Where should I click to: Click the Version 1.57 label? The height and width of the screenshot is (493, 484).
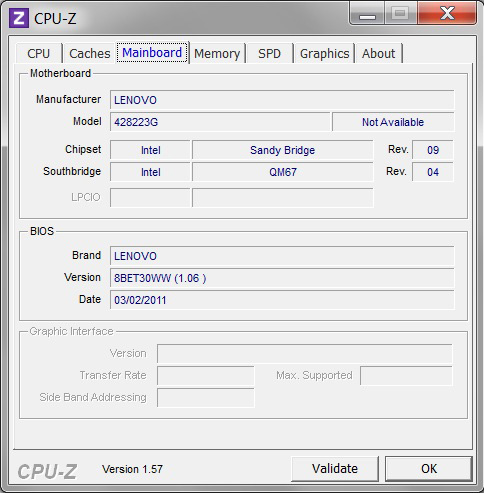tap(132, 469)
